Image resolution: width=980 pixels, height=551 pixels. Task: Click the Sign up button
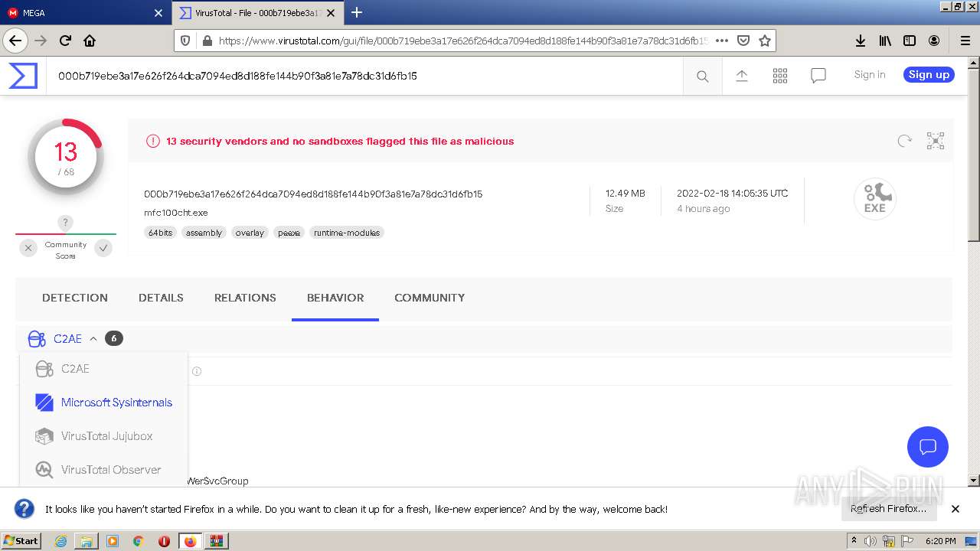coord(929,74)
